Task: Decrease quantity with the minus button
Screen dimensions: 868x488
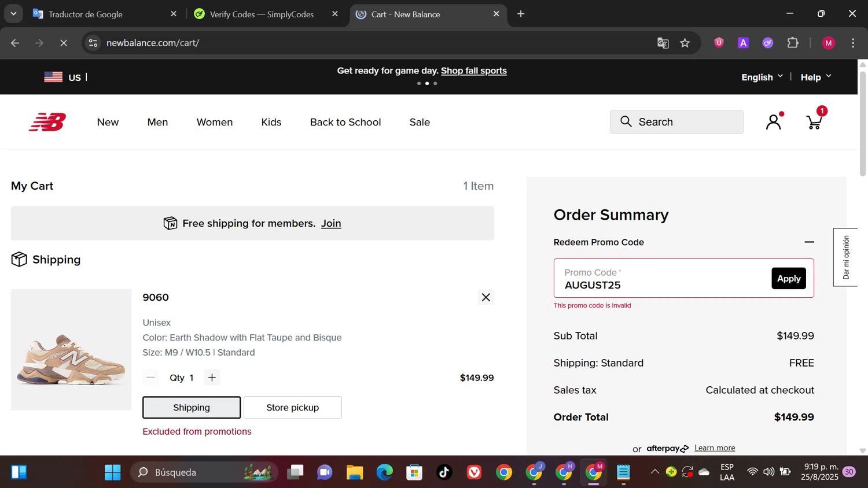Action: [x=150, y=378]
